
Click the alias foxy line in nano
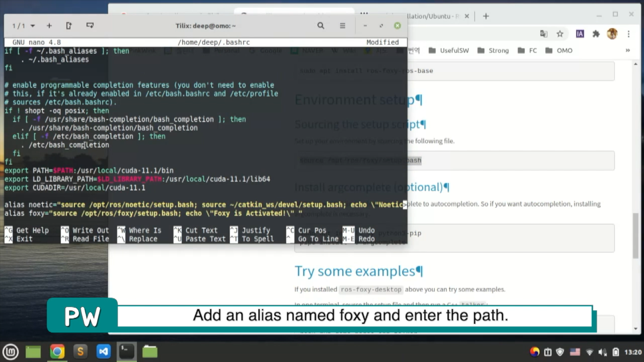(153, 213)
